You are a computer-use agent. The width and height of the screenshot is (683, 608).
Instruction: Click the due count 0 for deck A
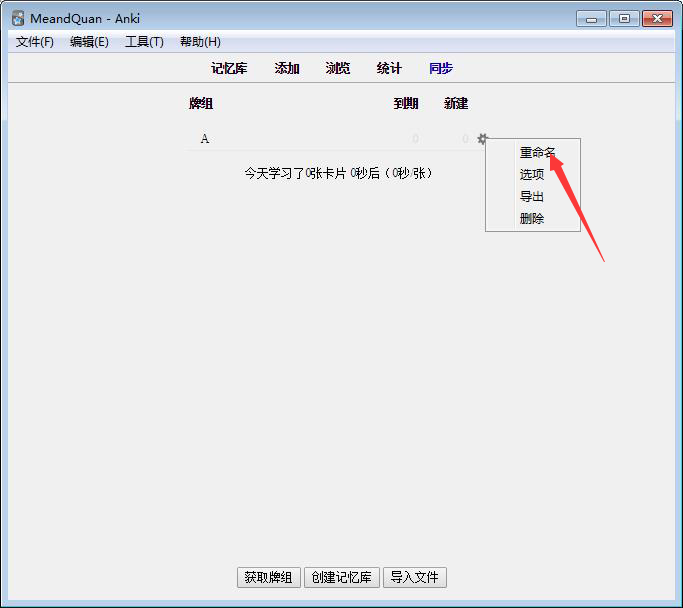(x=416, y=139)
